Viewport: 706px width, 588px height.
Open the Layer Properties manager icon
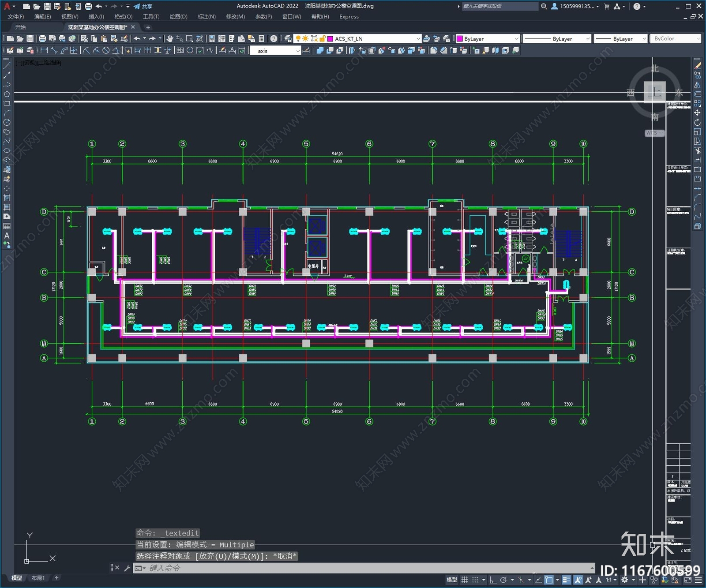[288, 39]
